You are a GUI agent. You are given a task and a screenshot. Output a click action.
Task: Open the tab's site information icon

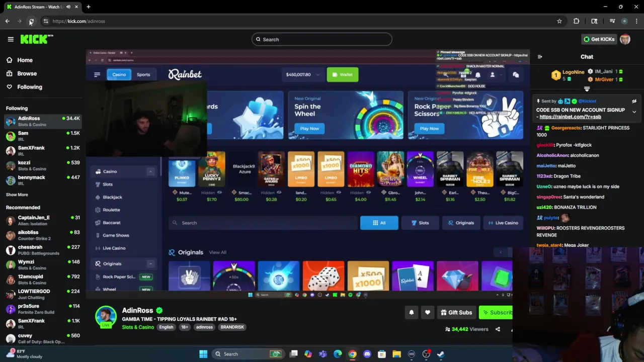[46, 21]
